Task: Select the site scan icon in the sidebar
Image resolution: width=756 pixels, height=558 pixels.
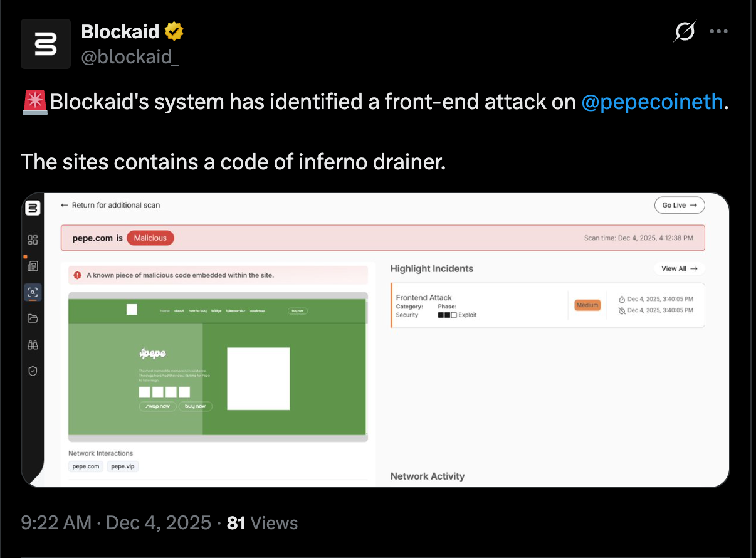Action: [33, 292]
